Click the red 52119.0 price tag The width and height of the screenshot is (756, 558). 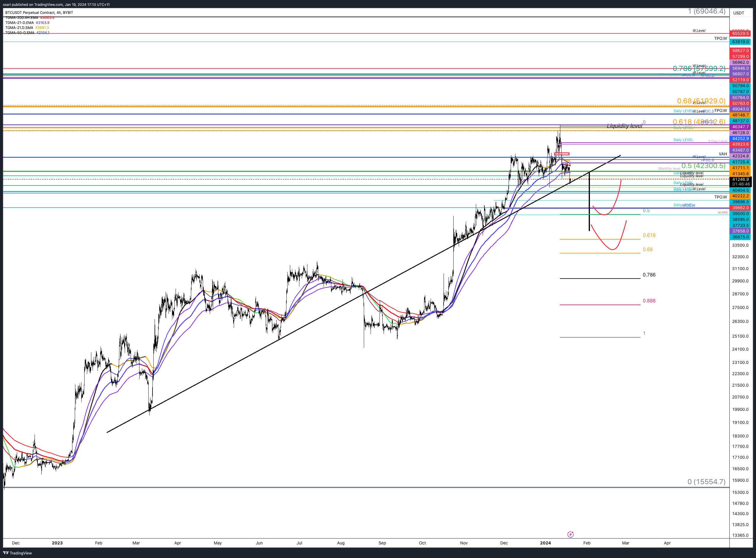point(740,80)
